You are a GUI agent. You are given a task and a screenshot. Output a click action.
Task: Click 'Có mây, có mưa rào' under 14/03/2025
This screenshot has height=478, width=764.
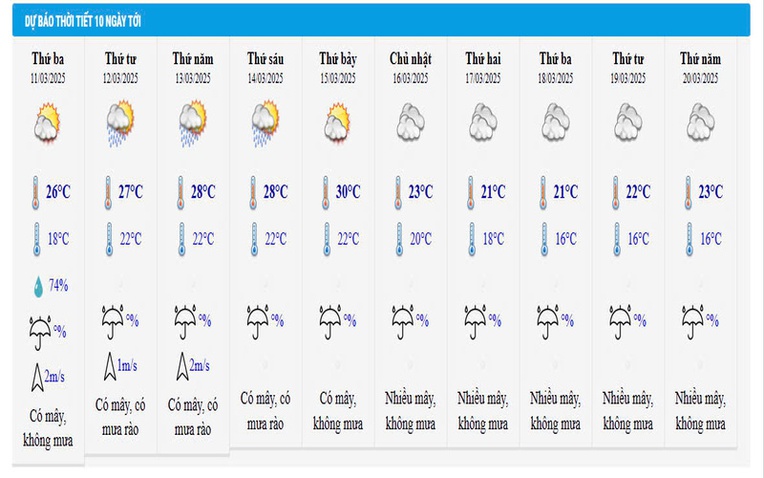coord(265,411)
